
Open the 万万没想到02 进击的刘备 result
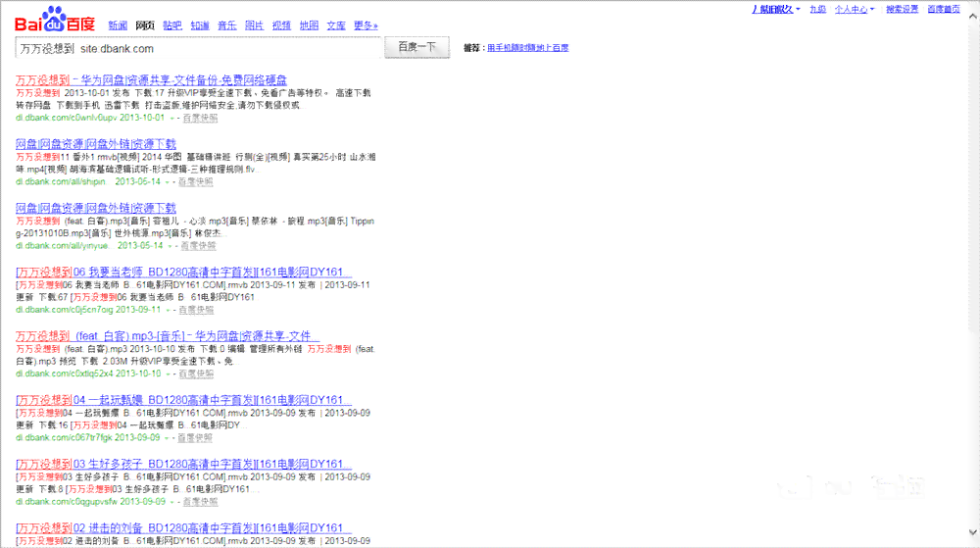tap(184, 528)
